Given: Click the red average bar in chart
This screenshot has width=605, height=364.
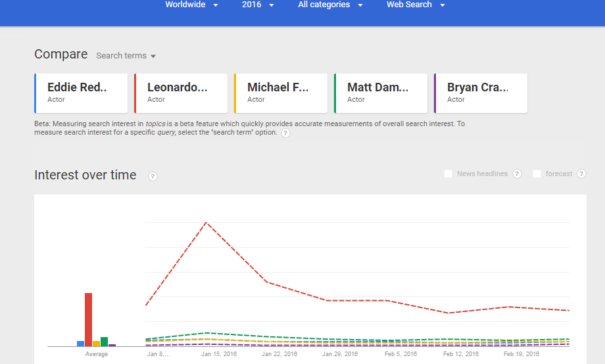Looking at the screenshot, I should (x=89, y=319).
